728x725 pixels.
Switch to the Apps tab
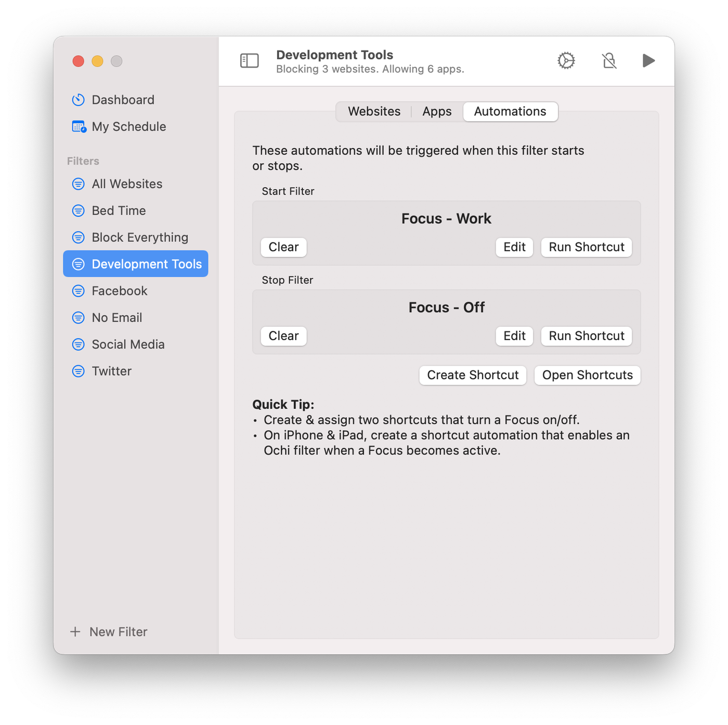(437, 111)
